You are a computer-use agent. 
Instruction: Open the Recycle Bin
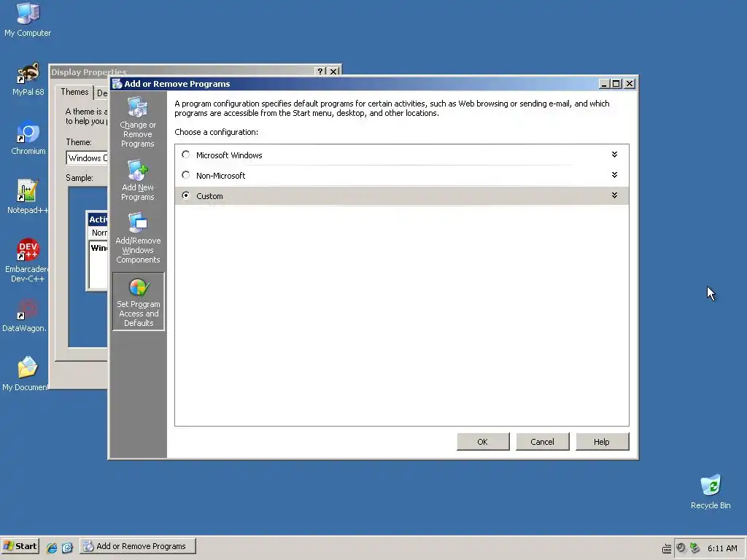[x=711, y=492]
